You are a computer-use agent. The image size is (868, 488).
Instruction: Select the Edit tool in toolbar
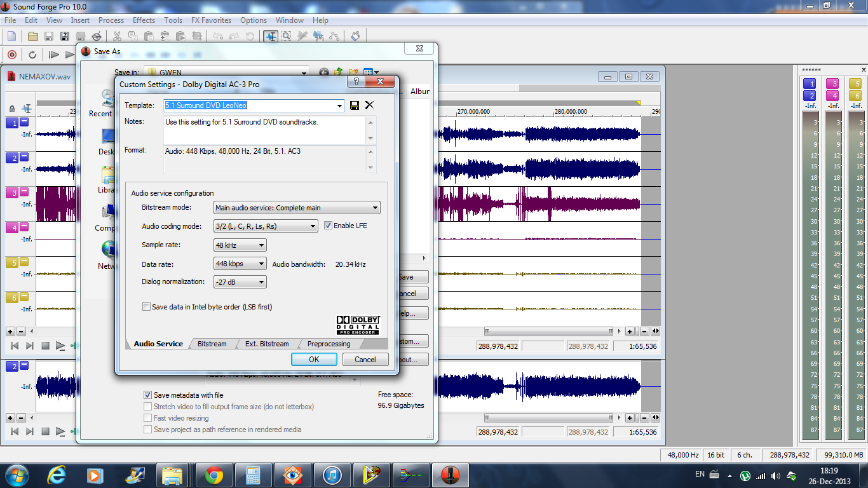click(x=271, y=36)
